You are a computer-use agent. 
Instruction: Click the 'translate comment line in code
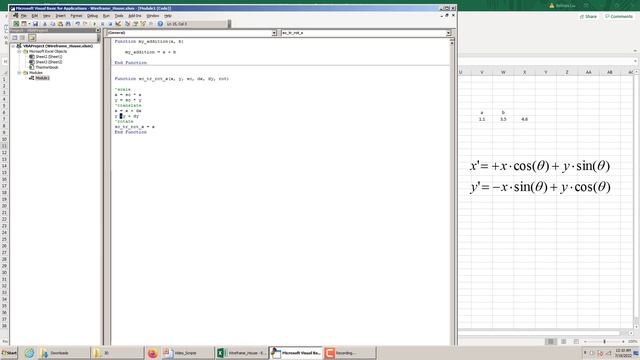pos(128,105)
